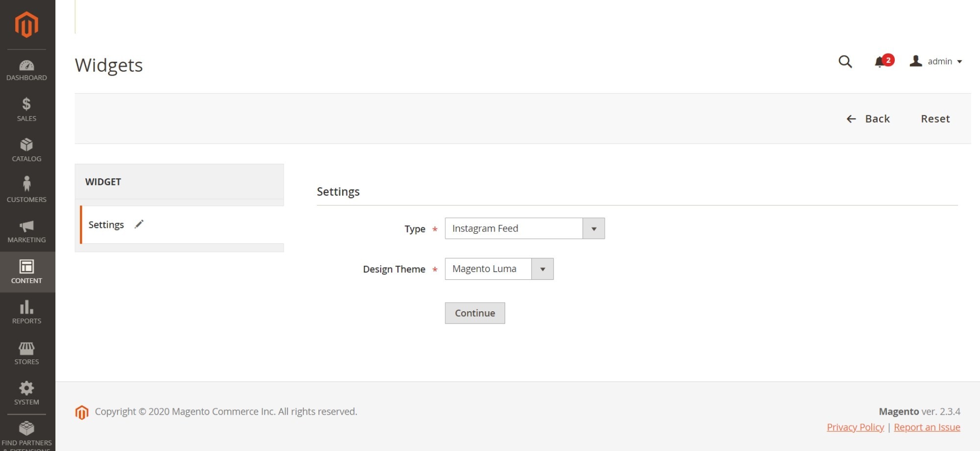Screen dimensions: 980x451
Task: Open the Privacy Policy link
Action: click(x=855, y=427)
